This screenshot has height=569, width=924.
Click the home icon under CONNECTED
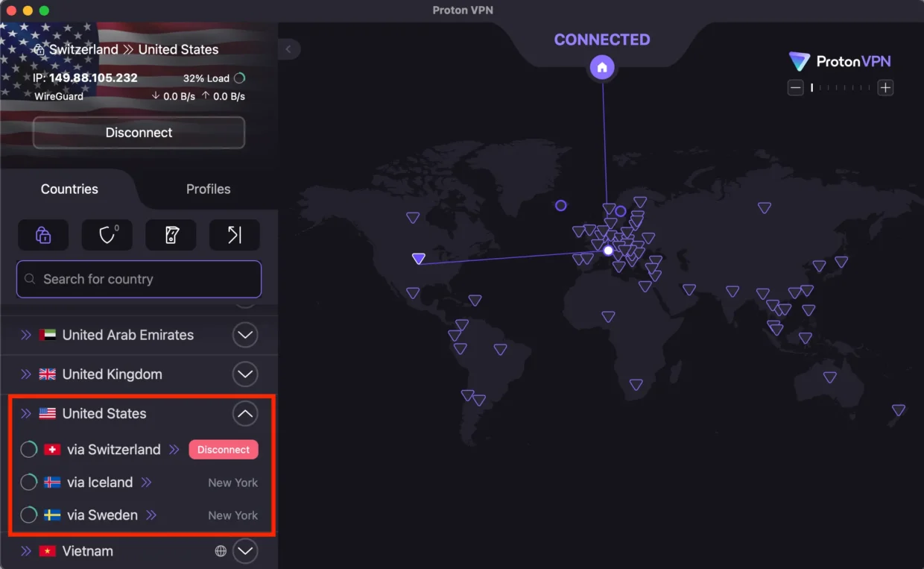602,68
